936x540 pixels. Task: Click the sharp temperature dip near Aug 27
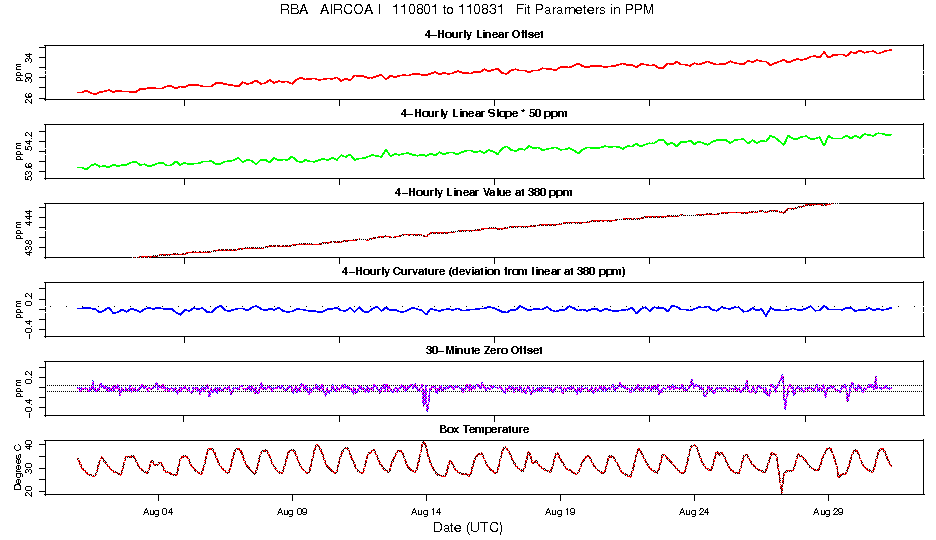coord(781,481)
